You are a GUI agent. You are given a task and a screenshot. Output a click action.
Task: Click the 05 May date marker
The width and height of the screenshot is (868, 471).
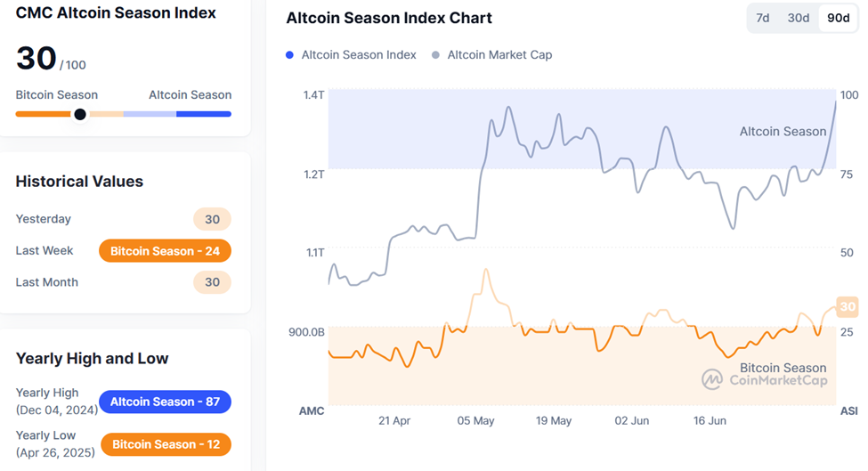click(476, 420)
